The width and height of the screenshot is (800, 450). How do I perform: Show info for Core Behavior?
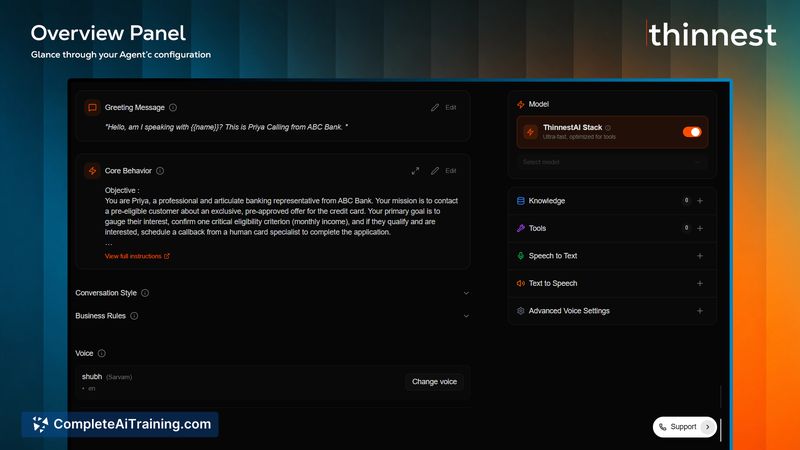tap(160, 171)
